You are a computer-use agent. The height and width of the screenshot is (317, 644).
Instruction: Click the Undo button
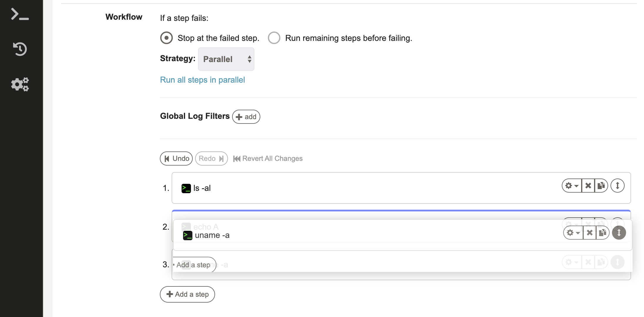tap(176, 158)
